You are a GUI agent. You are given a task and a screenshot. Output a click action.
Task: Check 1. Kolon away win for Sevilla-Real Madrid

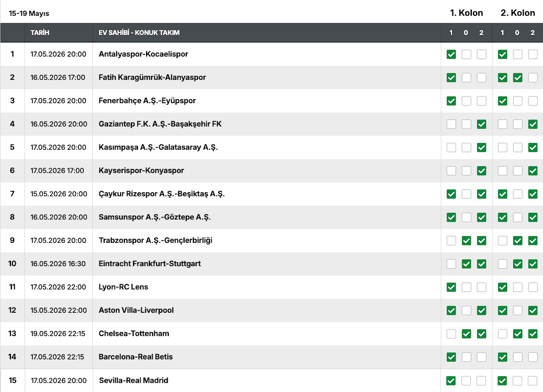pos(481,381)
